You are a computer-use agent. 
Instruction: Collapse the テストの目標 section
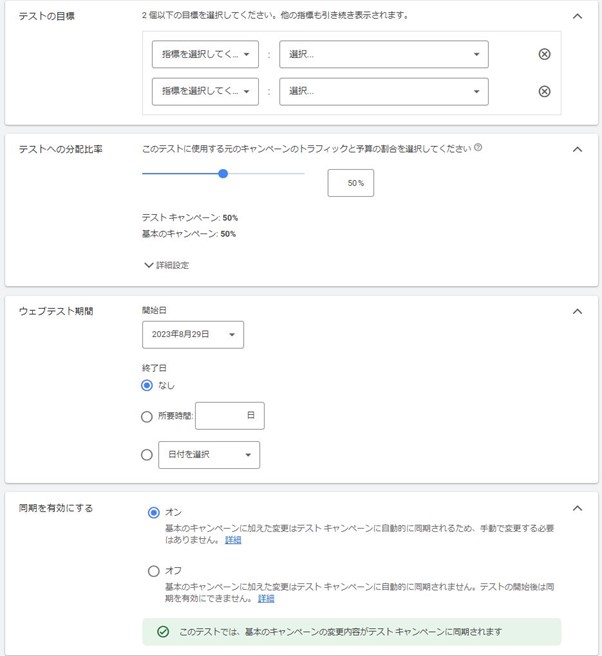[x=577, y=16]
